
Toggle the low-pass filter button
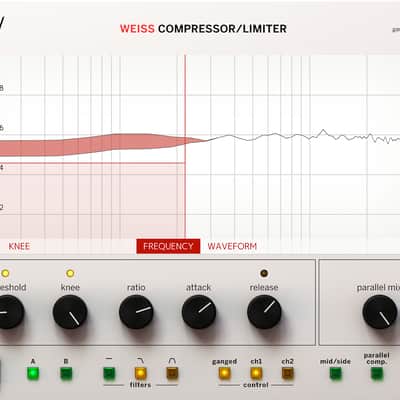[x=140, y=374]
